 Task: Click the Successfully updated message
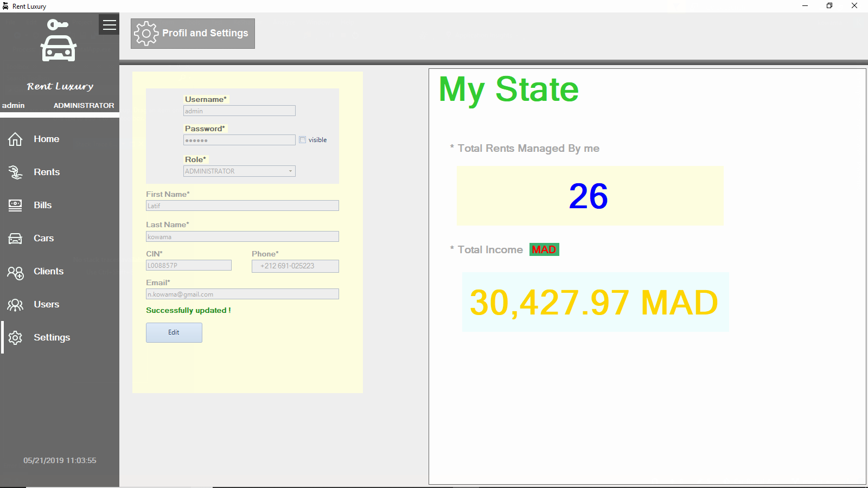tap(188, 311)
